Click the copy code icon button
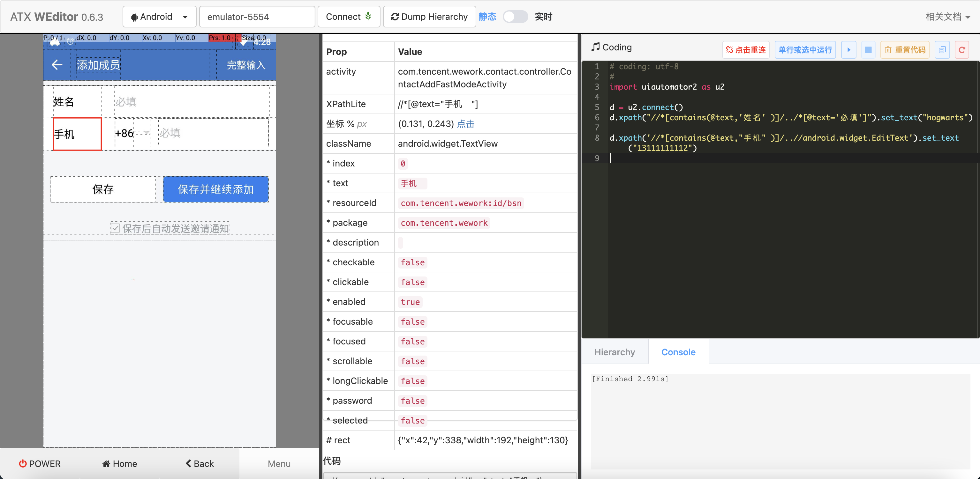980x479 pixels. coord(942,50)
